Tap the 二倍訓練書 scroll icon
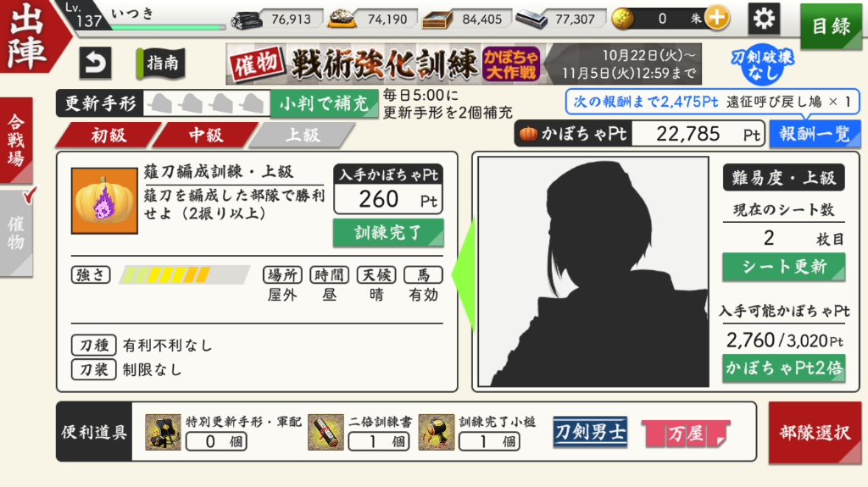This screenshot has width=868, height=487. (x=325, y=432)
